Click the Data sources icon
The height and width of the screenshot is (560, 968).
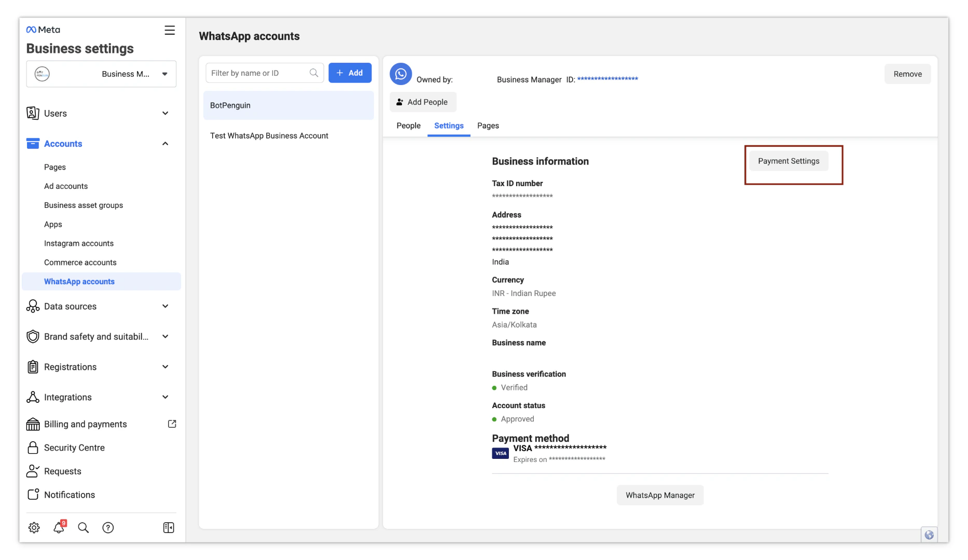tap(33, 306)
